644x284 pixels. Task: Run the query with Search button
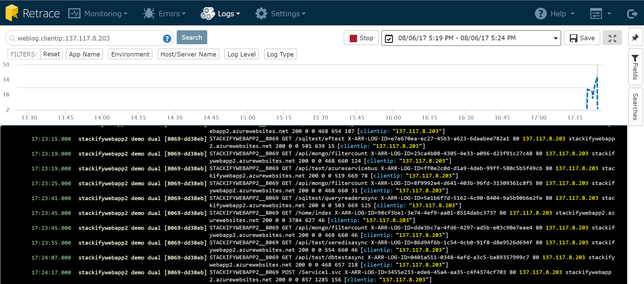(192, 37)
